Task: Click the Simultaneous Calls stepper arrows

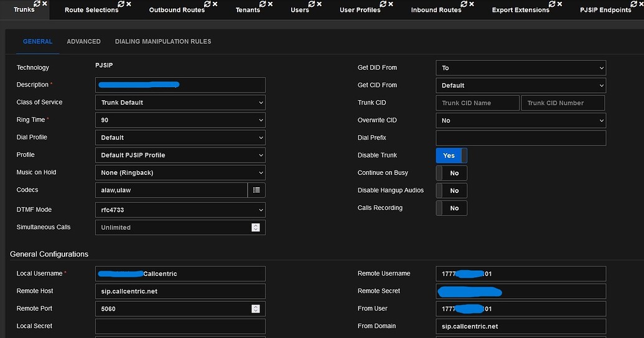Action: (x=256, y=228)
